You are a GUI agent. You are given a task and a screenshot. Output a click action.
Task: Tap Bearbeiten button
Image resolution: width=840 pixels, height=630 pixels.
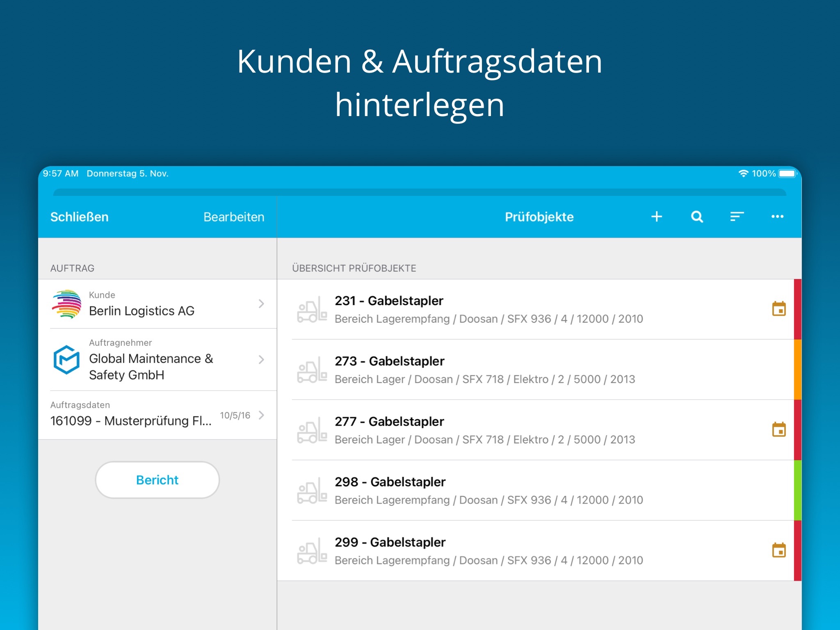click(234, 217)
